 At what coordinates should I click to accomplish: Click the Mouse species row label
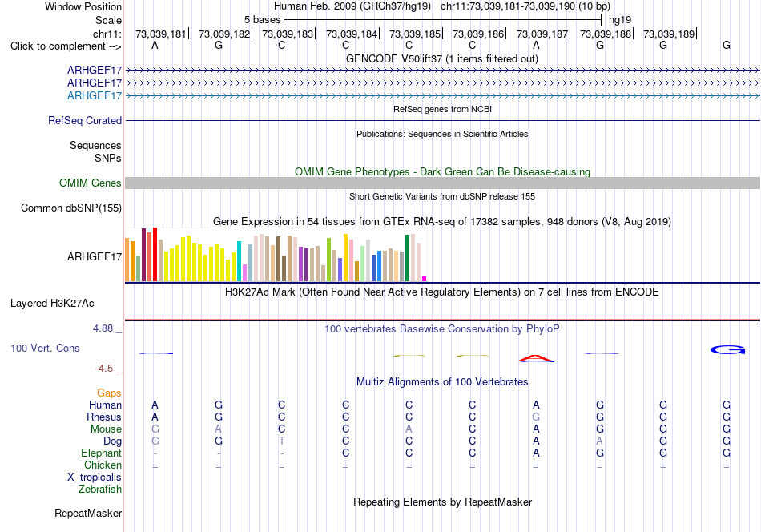106,429
